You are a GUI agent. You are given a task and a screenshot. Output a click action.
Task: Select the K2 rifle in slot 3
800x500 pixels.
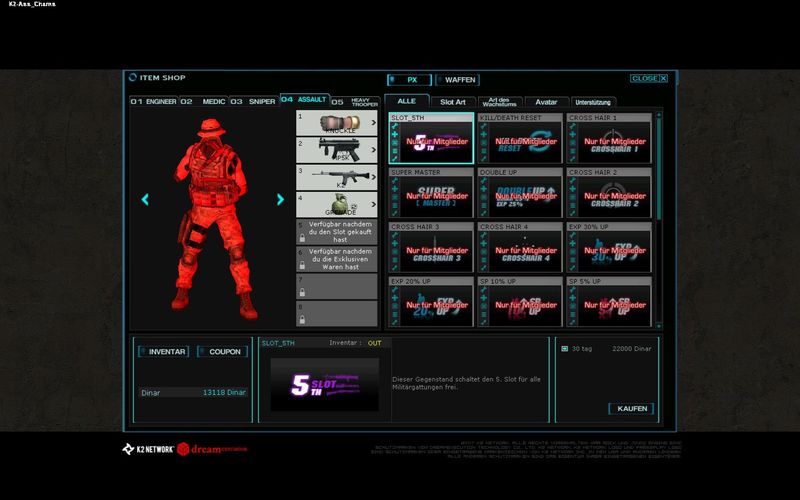tap(337, 177)
